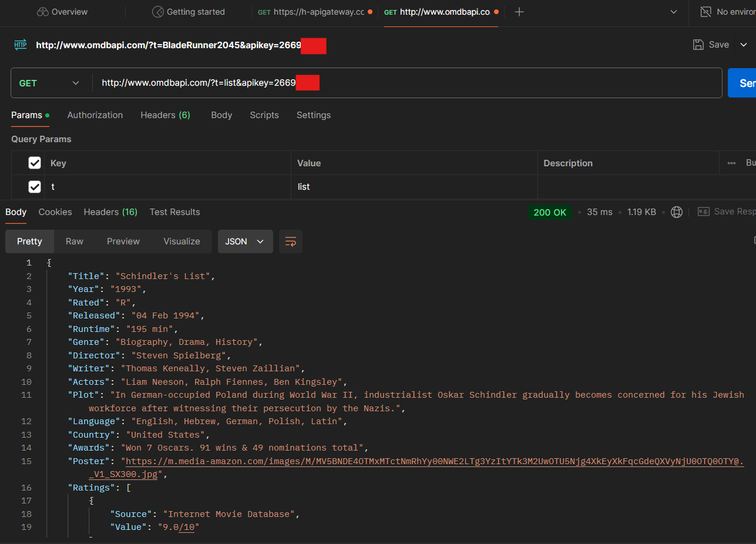The height and width of the screenshot is (544, 756).
Task: Uncheck the 't' query parameter checkbox
Action: pyautogui.click(x=35, y=186)
